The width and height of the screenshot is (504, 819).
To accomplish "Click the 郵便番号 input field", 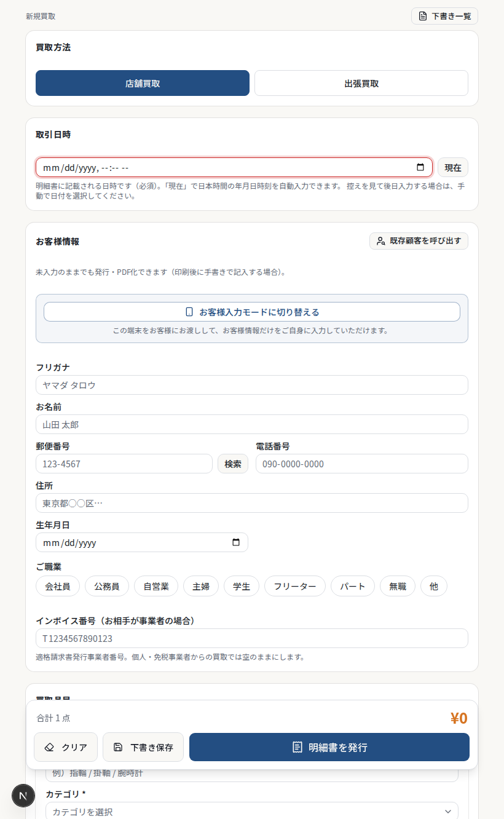I will click(124, 464).
